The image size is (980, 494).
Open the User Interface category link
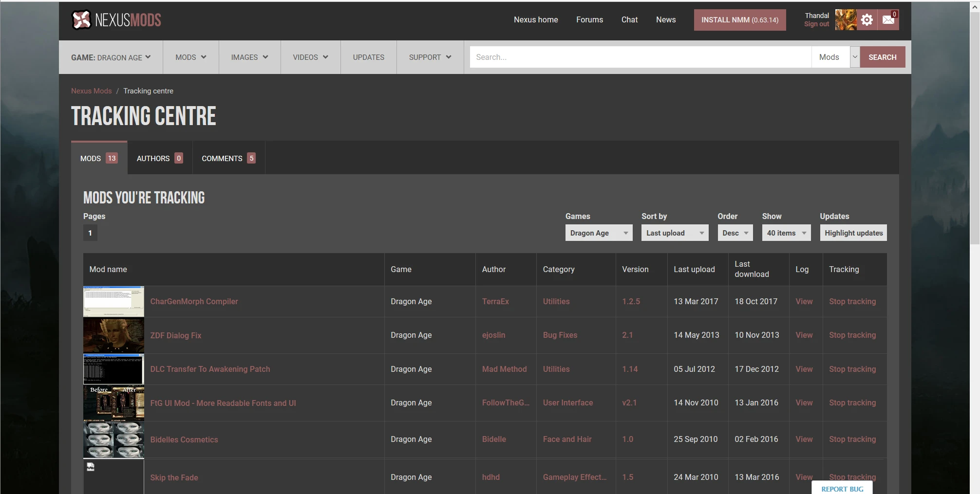pyautogui.click(x=568, y=403)
